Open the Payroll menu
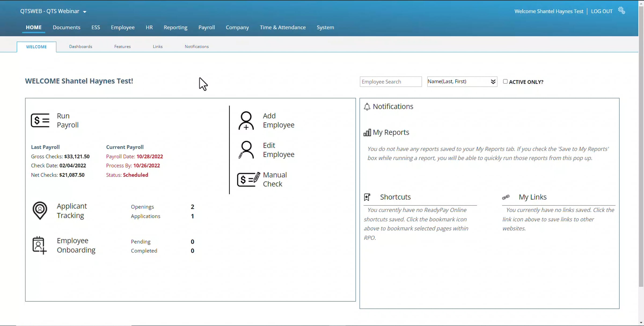This screenshot has height=326, width=644. point(206,27)
